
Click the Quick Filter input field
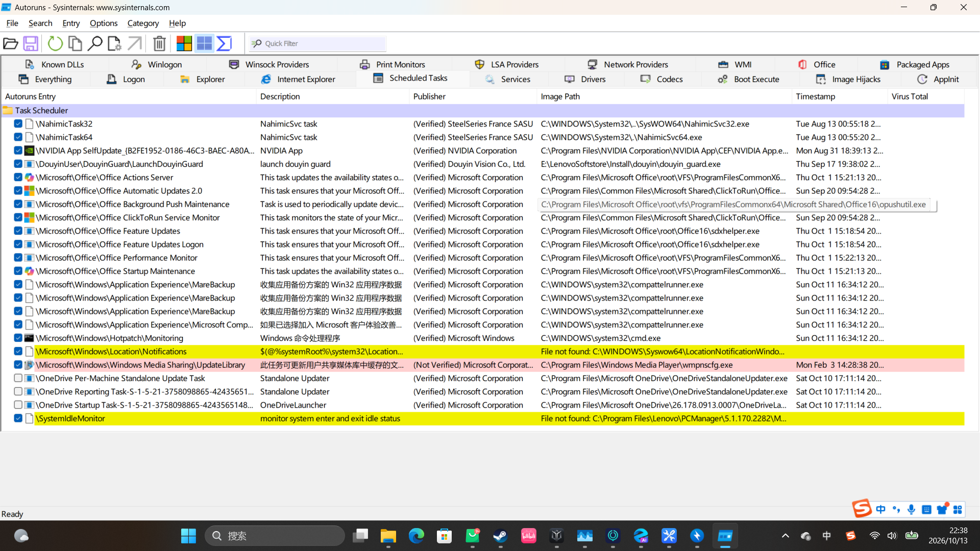coord(317,44)
